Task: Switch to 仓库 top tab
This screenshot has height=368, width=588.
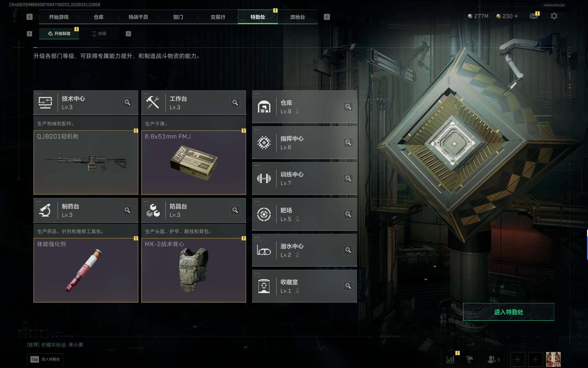Action: (99, 17)
